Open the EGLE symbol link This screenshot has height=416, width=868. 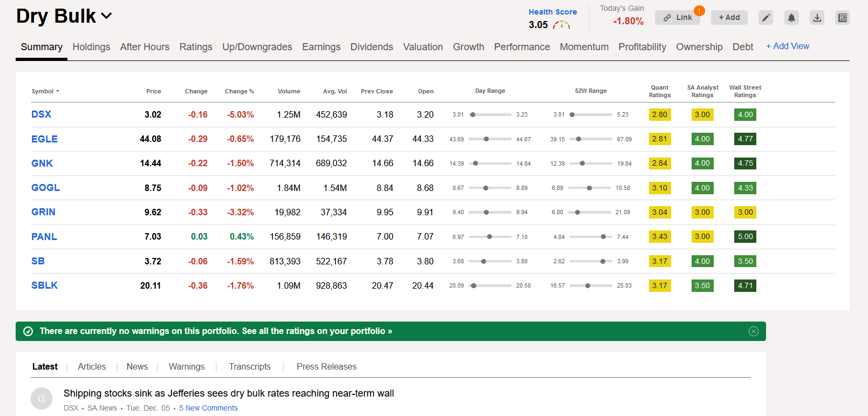pos(44,139)
